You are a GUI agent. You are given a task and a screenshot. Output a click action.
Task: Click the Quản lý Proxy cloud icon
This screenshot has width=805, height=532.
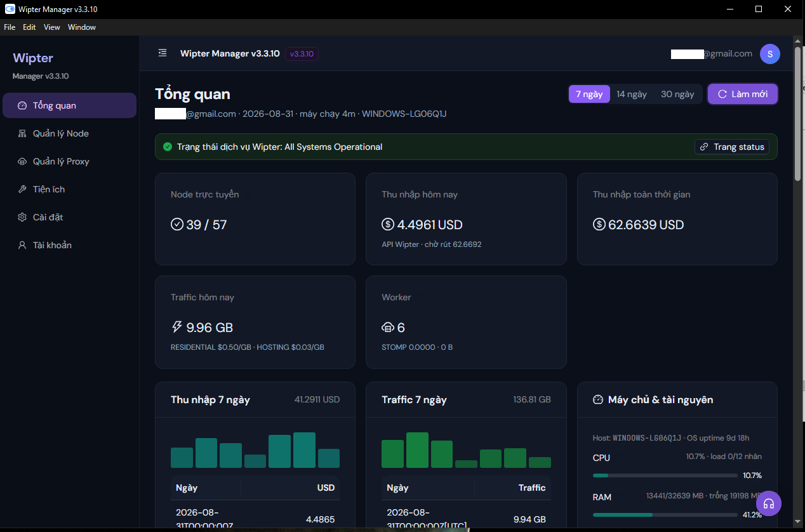(x=22, y=161)
